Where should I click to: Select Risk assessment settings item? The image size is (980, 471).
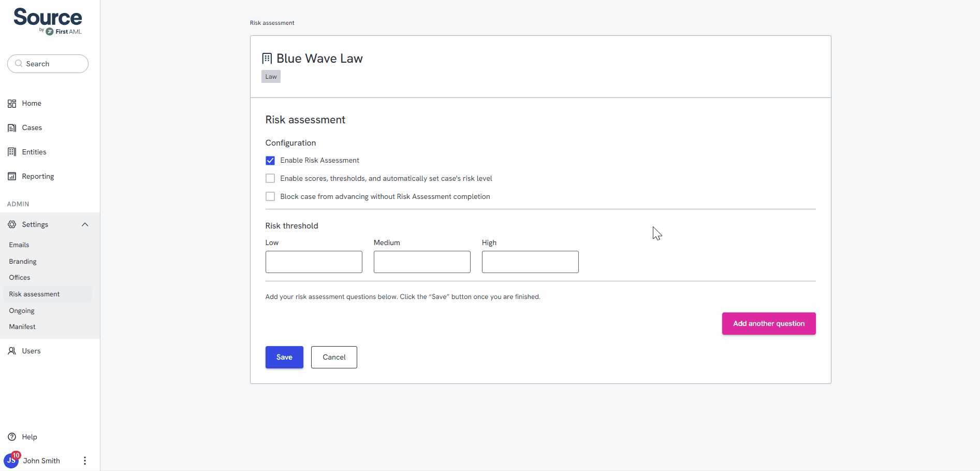click(48, 294)
